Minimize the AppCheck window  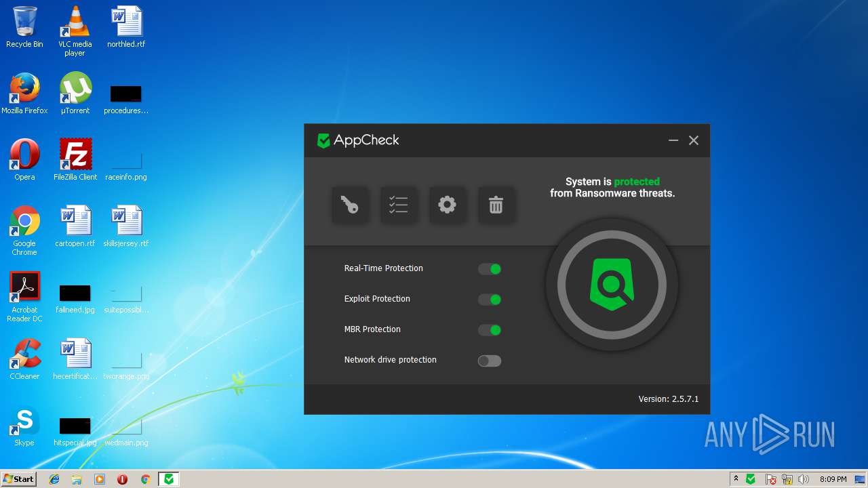tap(673, 140)
